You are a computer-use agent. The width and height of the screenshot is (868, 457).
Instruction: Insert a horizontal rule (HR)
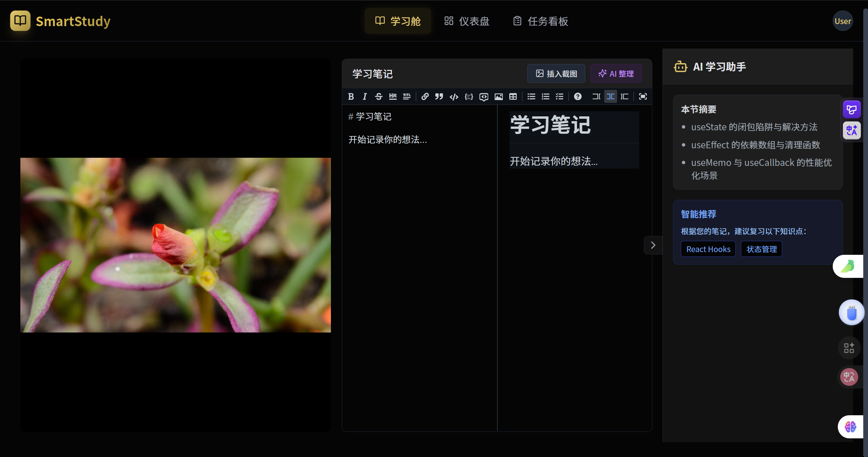pos(393,97)
